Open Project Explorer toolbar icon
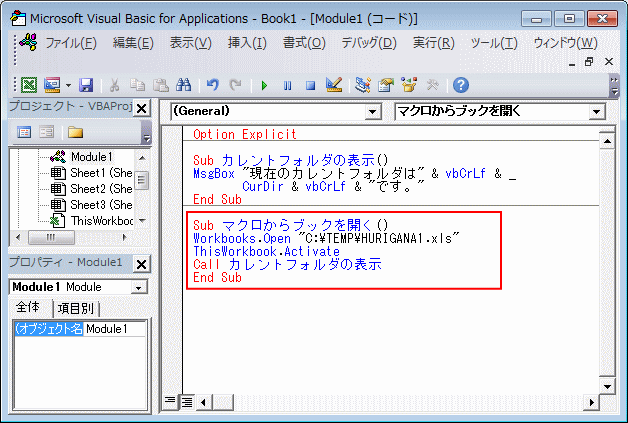Screen dimensions: 628x423 [362, 85]
